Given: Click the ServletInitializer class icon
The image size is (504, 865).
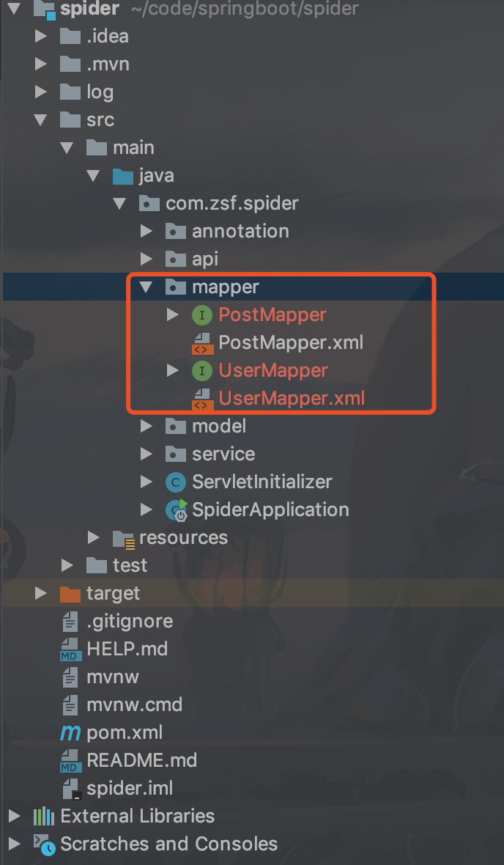Looking at the screenshot, I should (x=175, y=482).
